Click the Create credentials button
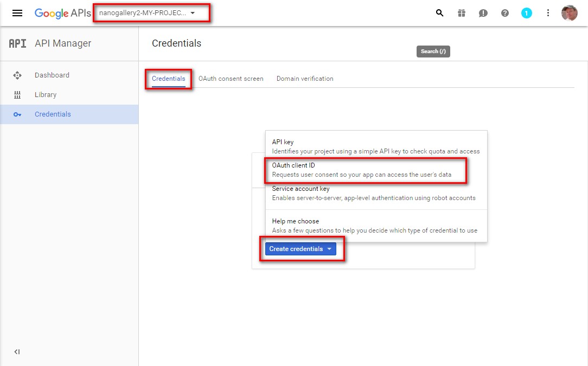 [x=301, y=249]
